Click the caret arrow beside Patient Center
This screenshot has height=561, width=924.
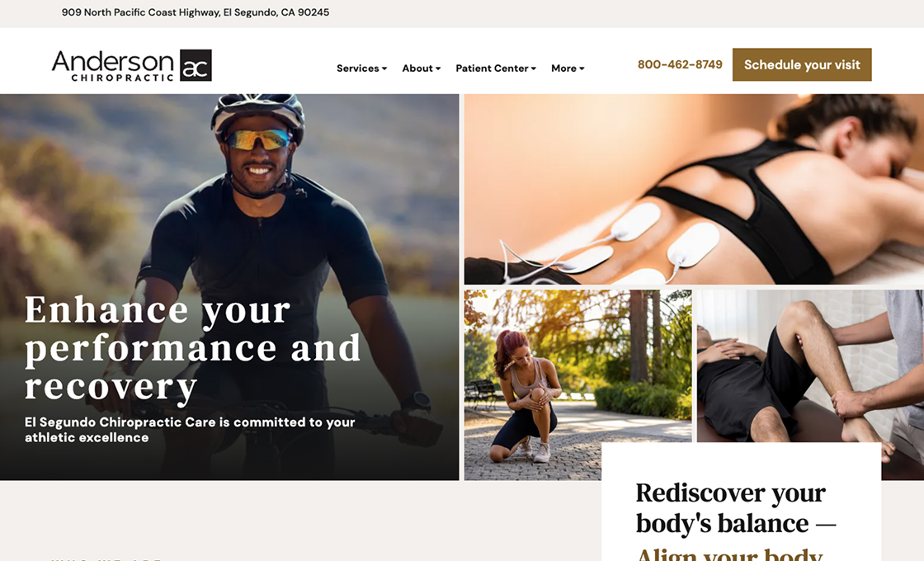533,68
